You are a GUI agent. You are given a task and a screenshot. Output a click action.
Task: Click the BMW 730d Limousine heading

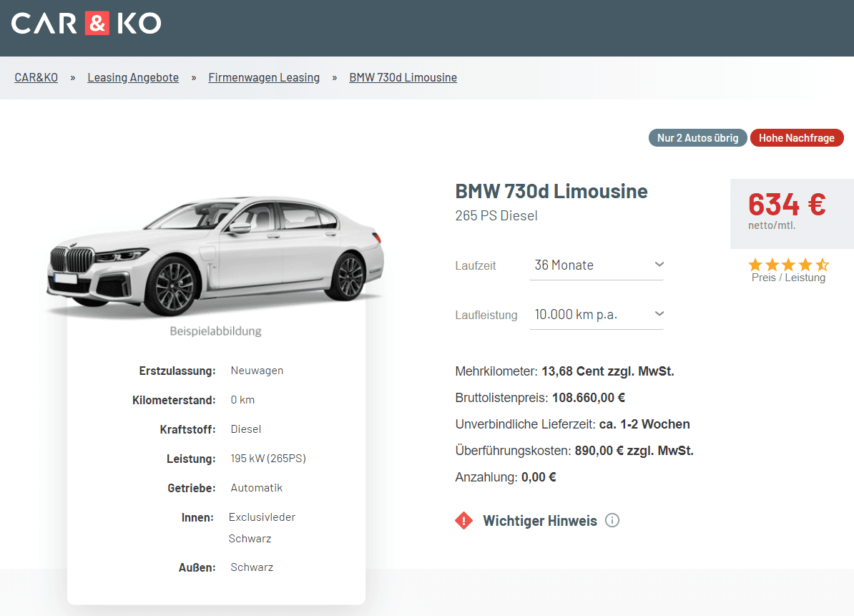(551, 192)
